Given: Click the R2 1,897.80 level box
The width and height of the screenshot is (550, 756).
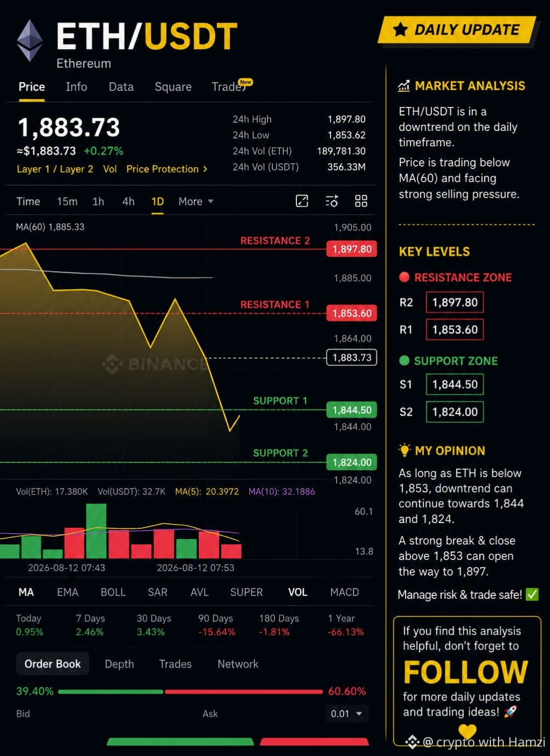Looking at the screenshot, I should pyautogui.click(x=455, y=302).
